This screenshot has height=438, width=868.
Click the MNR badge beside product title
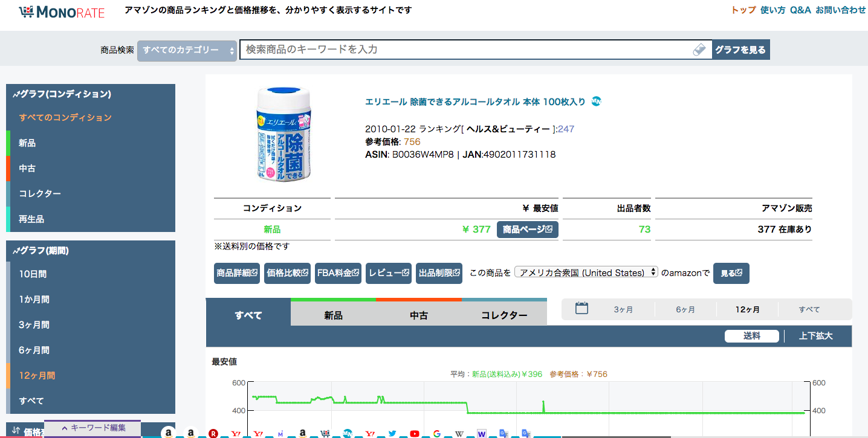pos(596,101)
